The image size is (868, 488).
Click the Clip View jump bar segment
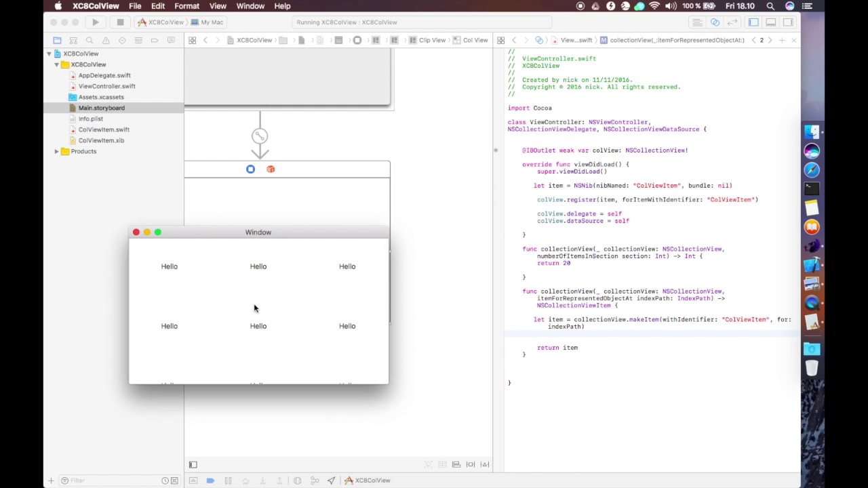point(427,40)
